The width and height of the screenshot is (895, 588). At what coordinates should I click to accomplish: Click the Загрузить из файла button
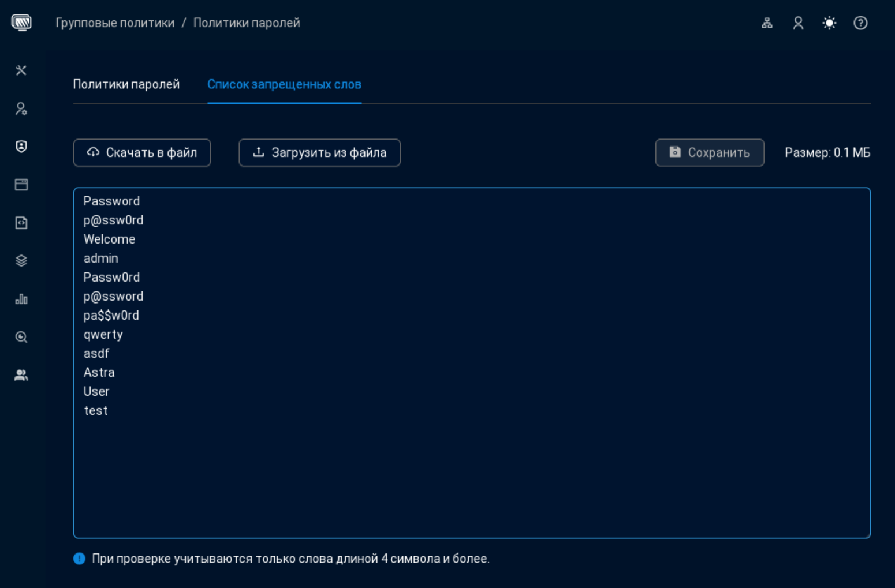point(319,153)
